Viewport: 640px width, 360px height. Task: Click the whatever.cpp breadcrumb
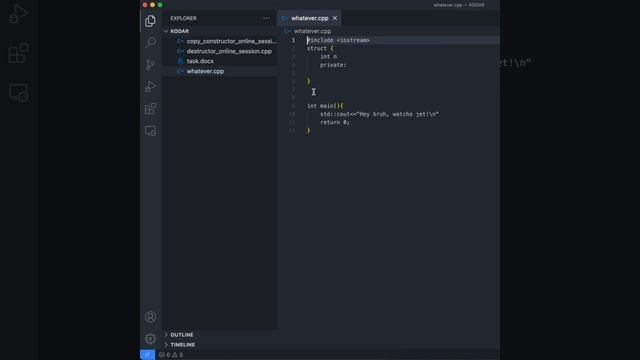312,31
